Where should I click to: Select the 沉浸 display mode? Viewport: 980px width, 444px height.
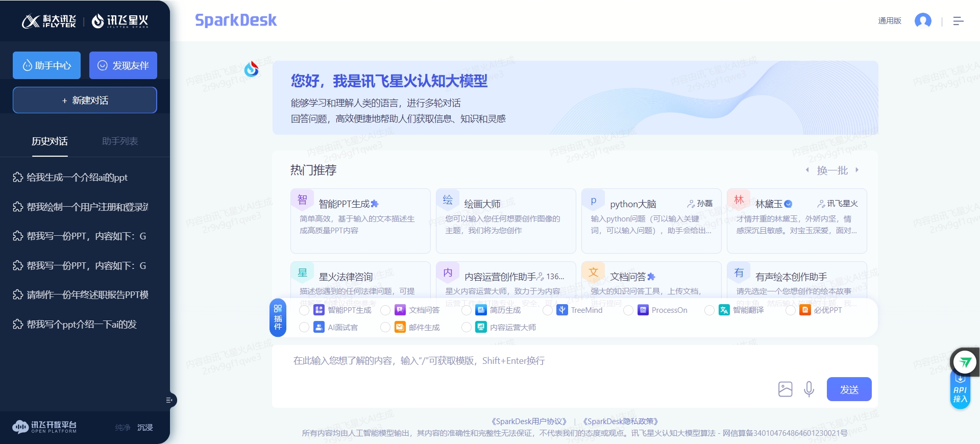pos(145,428)
